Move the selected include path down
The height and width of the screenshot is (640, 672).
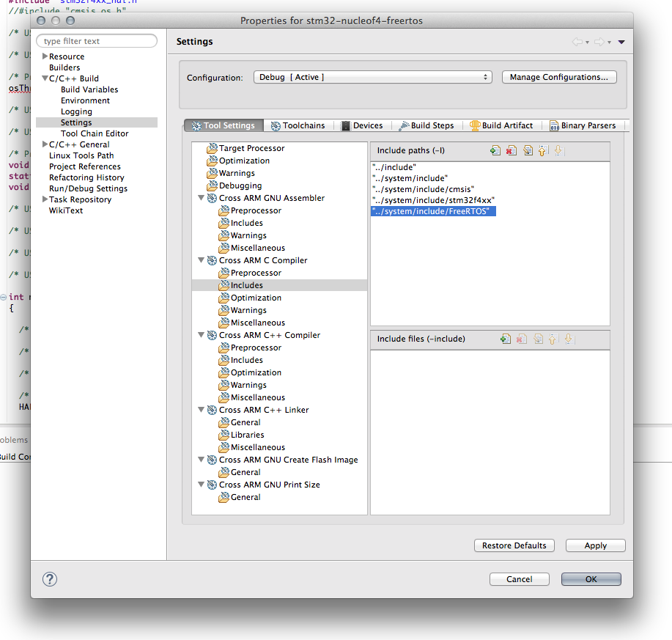point(558,150)
